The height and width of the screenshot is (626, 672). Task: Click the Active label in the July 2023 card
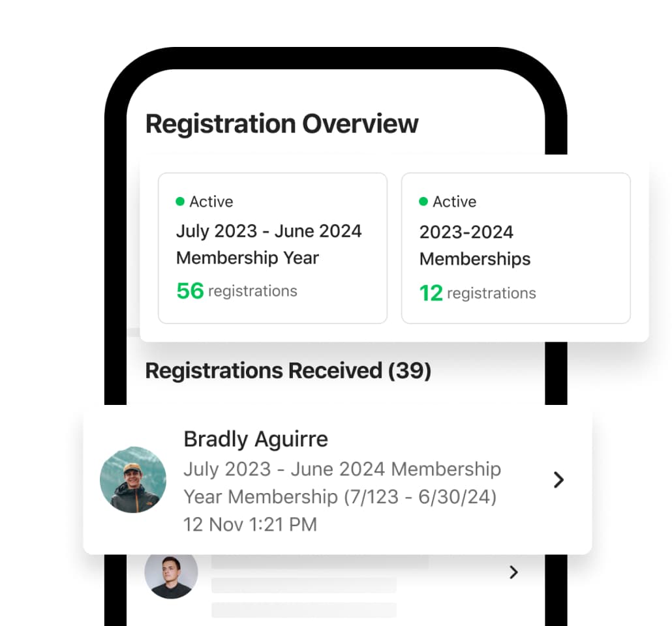tap(211, 201)
